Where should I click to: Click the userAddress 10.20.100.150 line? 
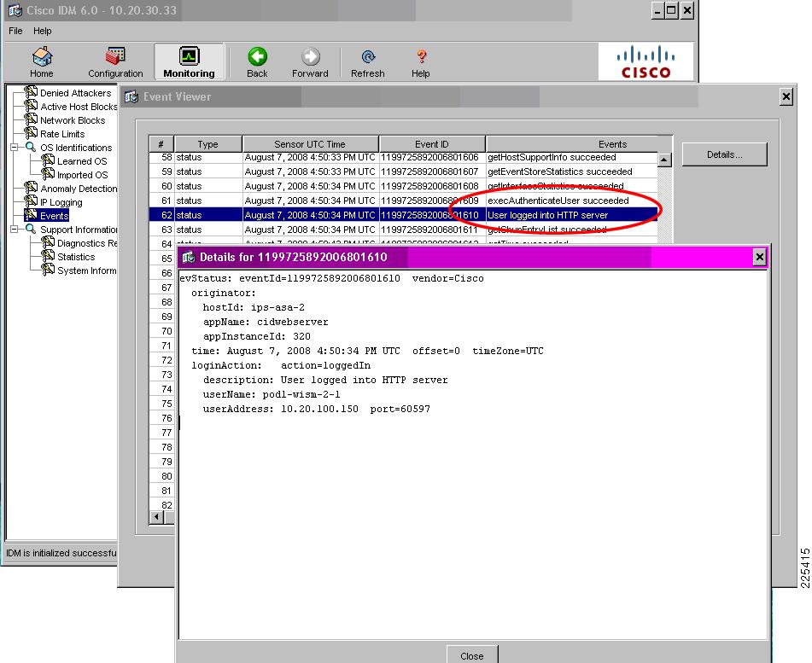[317, 409]
